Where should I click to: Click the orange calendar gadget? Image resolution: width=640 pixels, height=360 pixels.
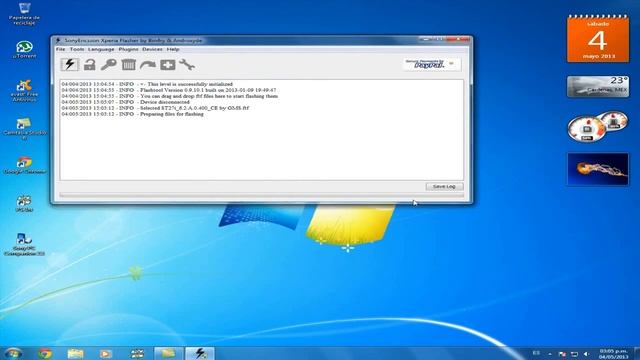pos(598,38)
